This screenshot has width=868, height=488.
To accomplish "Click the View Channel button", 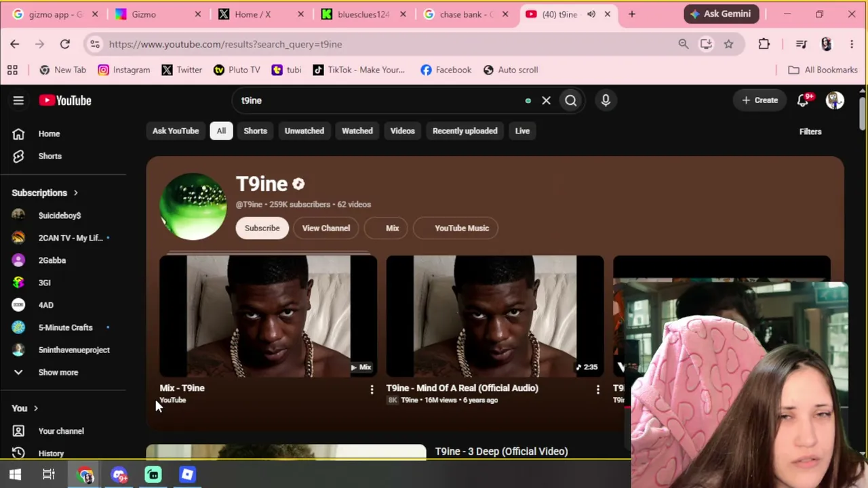I will click(326, 228).
